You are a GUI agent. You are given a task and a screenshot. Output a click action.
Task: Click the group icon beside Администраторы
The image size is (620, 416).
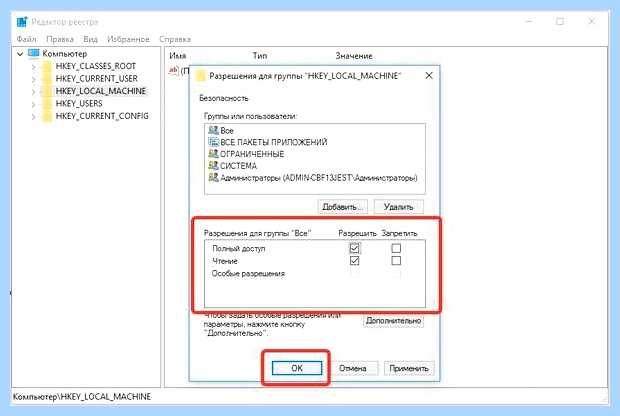point(214,178)
